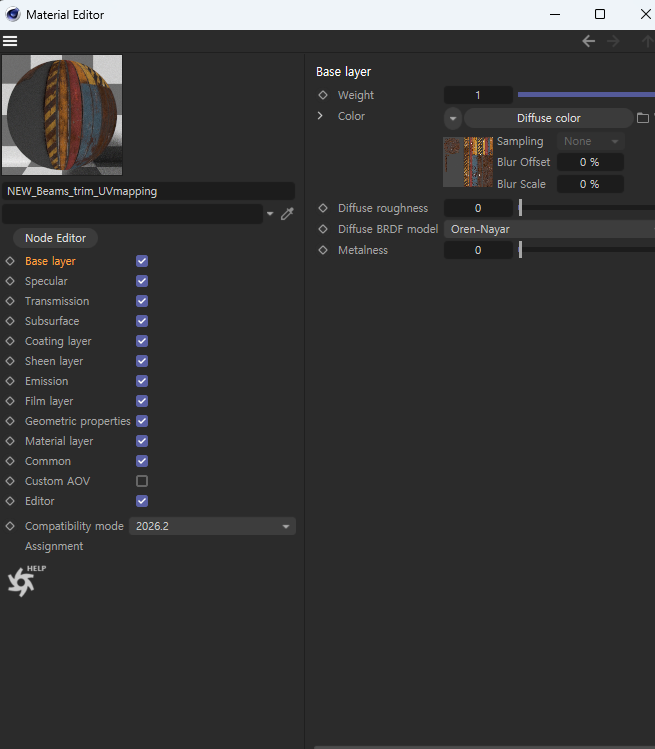The width and height of the screenshot is (655, 749).
Task: Open the Compatibility mode dropdown
Action: coord(212,526)
